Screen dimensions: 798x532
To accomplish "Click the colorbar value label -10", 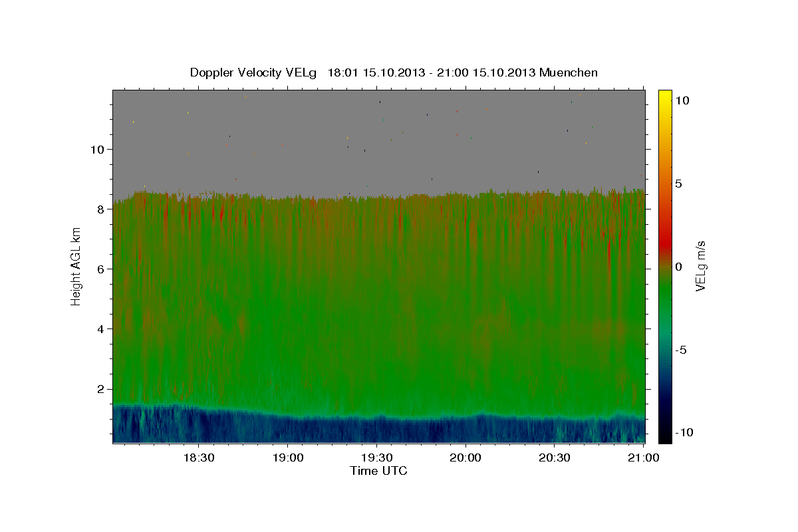I will click(x=684, y=433).
